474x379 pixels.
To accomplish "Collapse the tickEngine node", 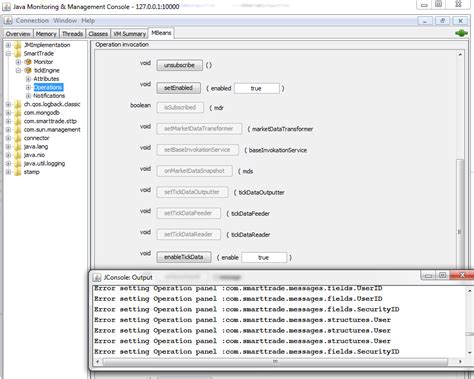I will (x=19, y=70).
